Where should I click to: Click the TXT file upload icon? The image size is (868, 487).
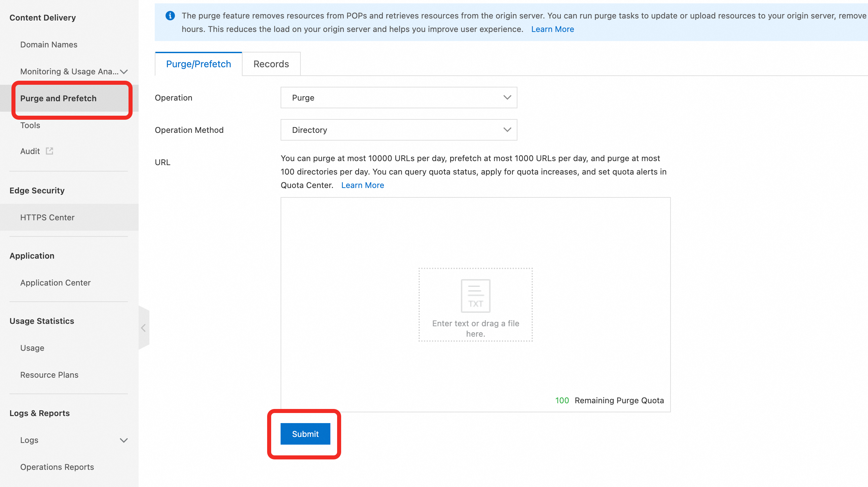click(475, 296)
